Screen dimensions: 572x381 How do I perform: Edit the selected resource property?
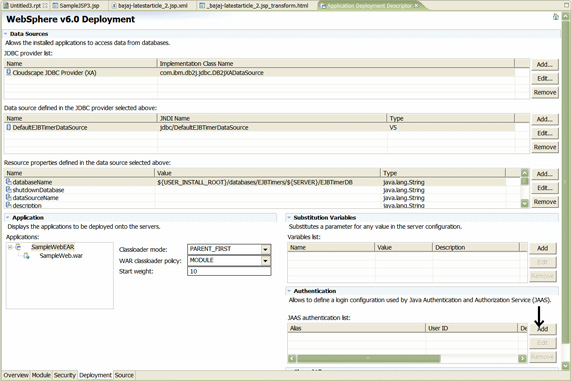[544, 188]
